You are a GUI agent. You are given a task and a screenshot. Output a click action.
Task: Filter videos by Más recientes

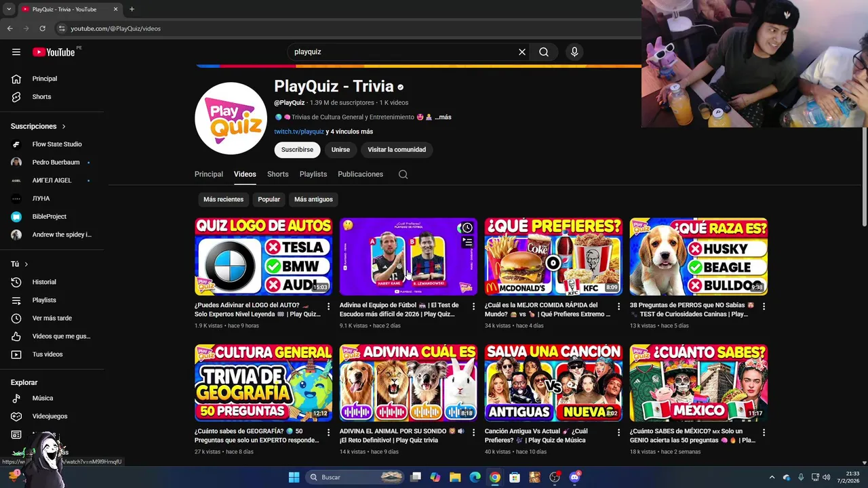(223, 199)
